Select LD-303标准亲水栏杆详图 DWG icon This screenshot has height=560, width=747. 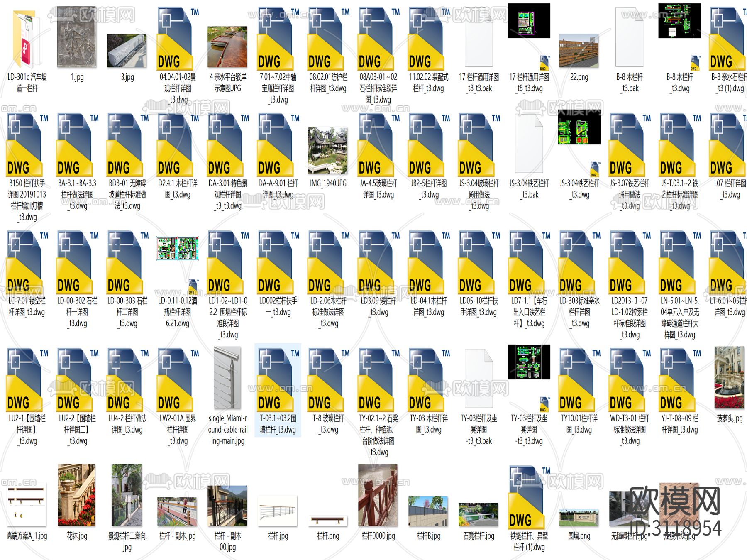(x=576, y=262)
